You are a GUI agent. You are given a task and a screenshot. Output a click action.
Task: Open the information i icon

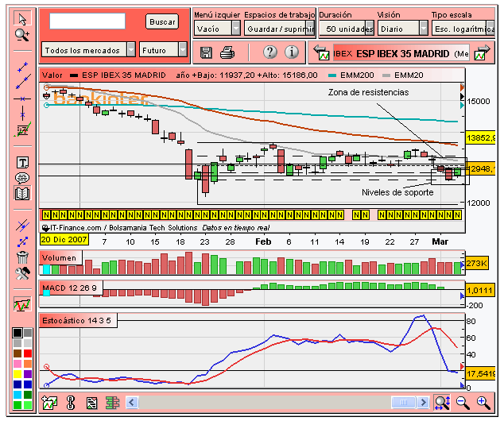point(292,52)
